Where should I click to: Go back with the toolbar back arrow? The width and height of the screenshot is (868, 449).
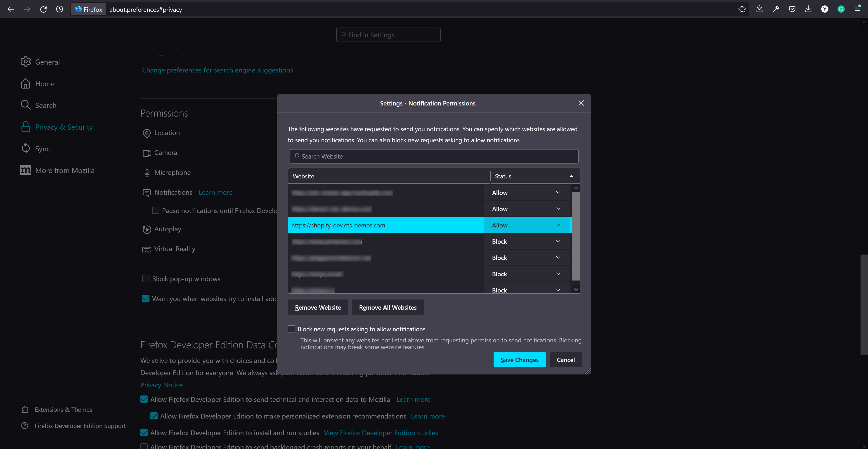click(11, 9)
